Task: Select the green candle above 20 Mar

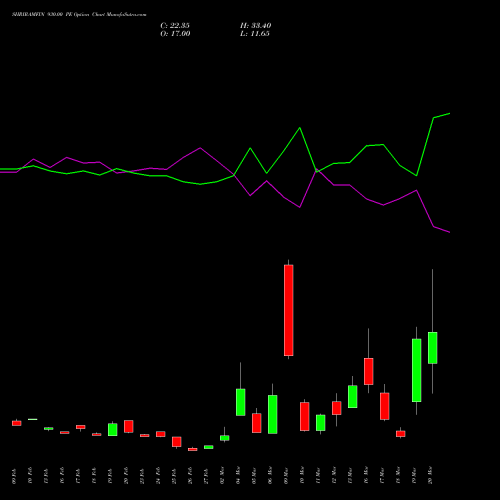Action: (x=433, y=348)
